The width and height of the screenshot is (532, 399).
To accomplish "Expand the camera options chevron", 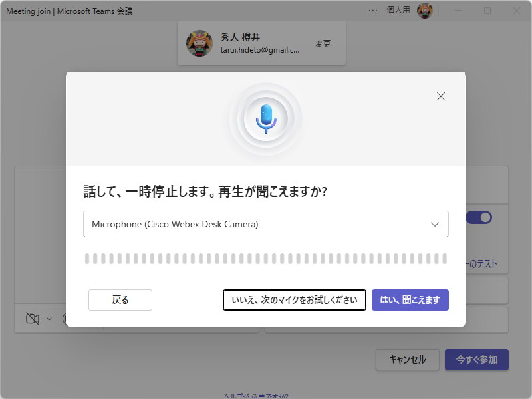I will 49,319.
